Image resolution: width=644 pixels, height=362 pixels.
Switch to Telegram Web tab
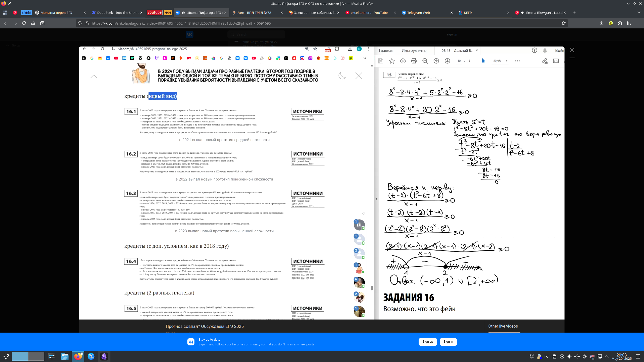pyautogui.click(x=418, y=13)
